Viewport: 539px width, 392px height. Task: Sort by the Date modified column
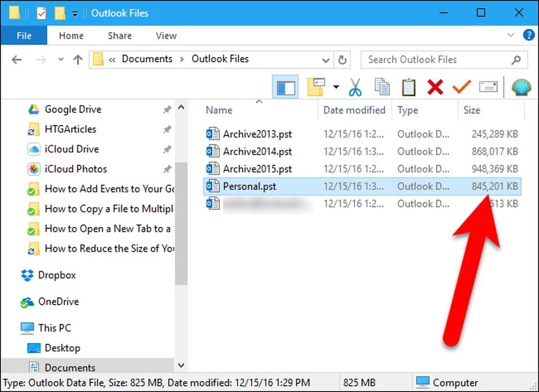tap(354, 110)
